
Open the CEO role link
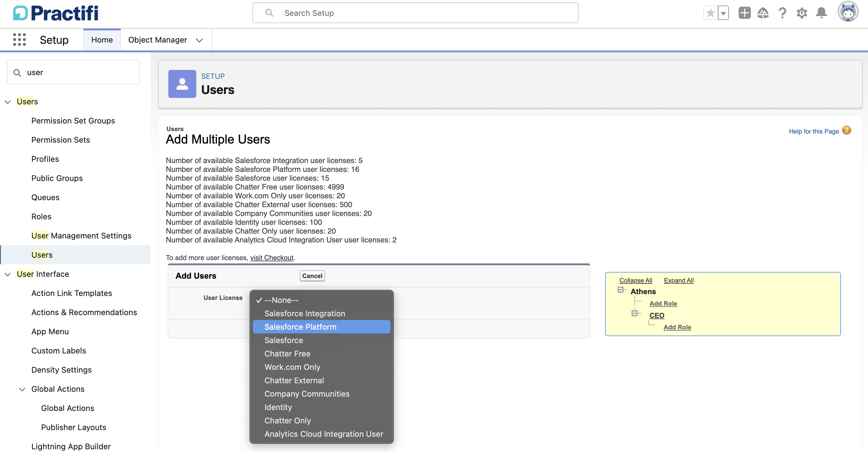click(657, 316)
